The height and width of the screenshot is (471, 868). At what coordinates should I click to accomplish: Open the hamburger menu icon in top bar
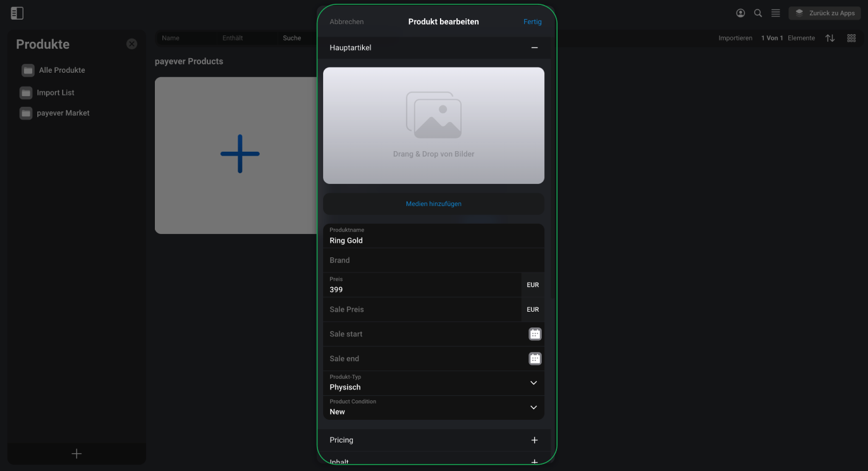(776, 13)
